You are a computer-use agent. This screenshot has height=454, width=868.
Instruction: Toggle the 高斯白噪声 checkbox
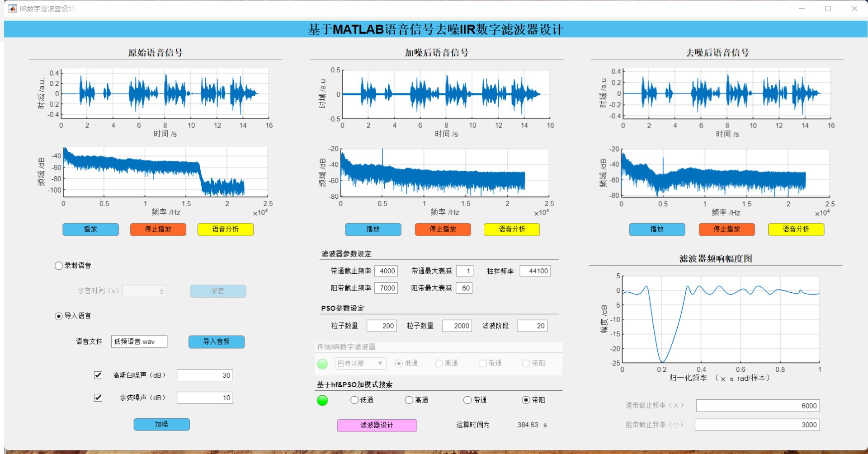[98, 375]
